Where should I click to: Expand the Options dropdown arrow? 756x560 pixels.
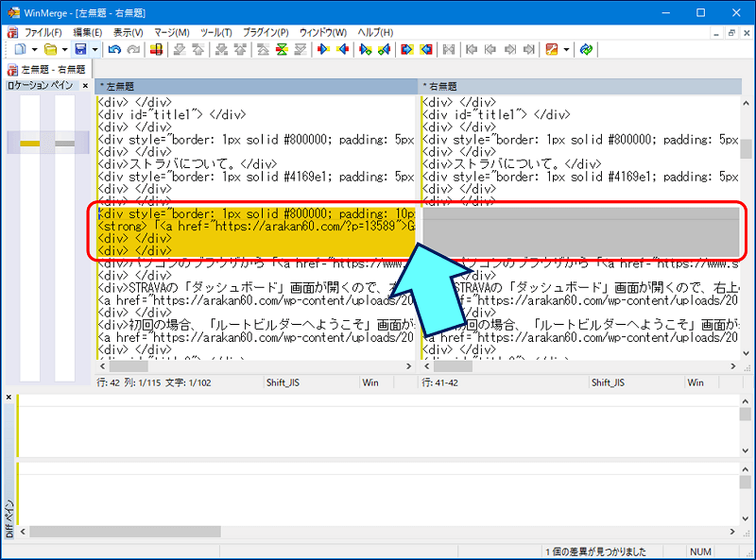[x=566, y=50]
